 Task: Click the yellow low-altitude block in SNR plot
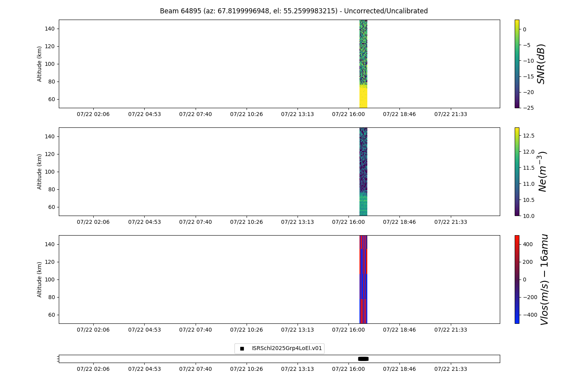[x=363, y=96]
